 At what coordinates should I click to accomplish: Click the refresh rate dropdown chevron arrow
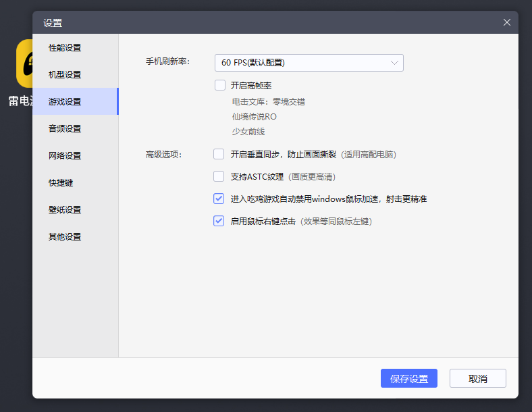(x=394, y=63)
